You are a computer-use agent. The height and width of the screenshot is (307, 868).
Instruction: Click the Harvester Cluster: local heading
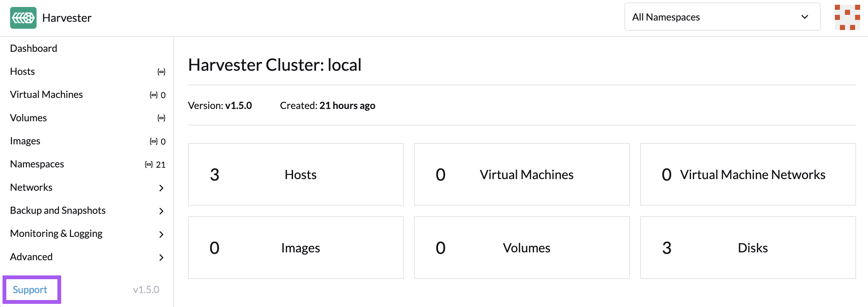point(275,65)
